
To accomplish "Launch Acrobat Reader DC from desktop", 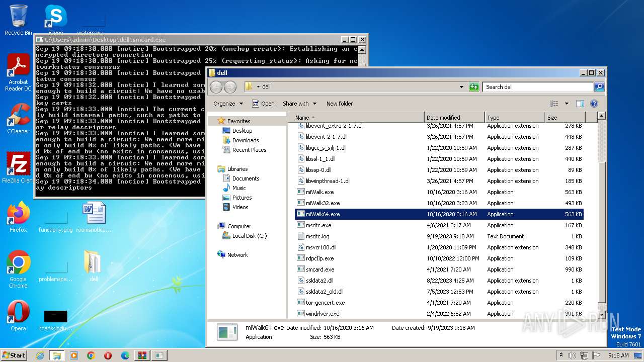I will pos(18,72).
